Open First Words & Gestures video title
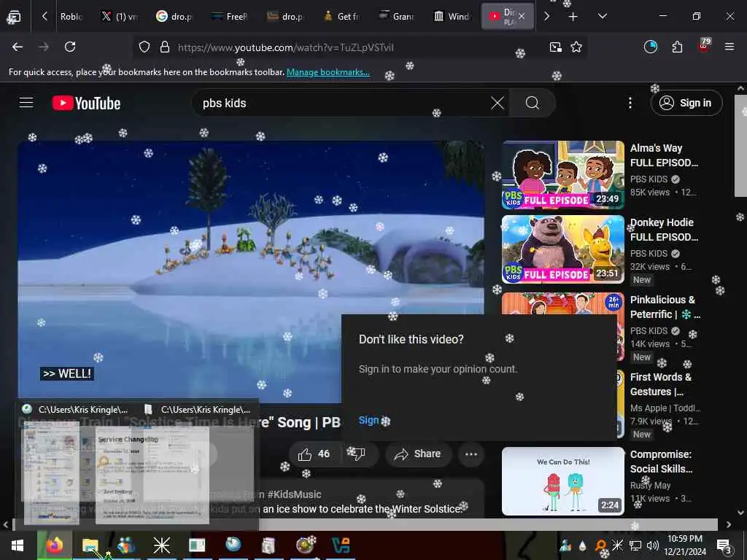 (x=661, y=384)
